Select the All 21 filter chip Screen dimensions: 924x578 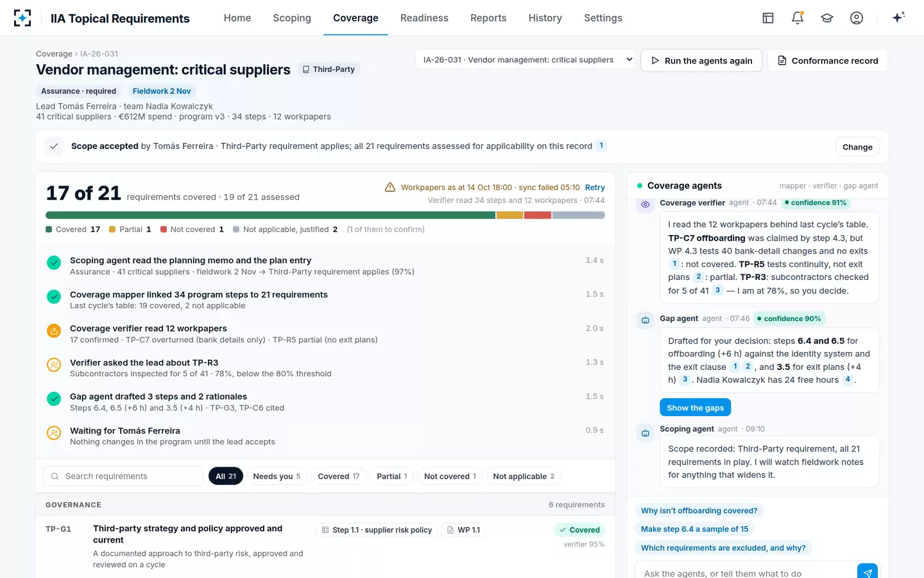[226, 476]
